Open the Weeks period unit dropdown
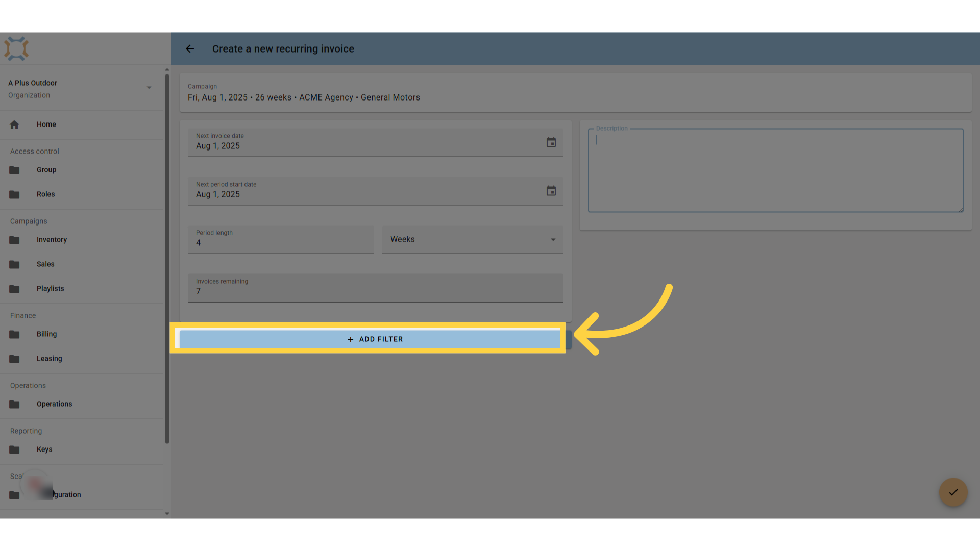This screenshot has width=980, height=551. click(473, 239)
